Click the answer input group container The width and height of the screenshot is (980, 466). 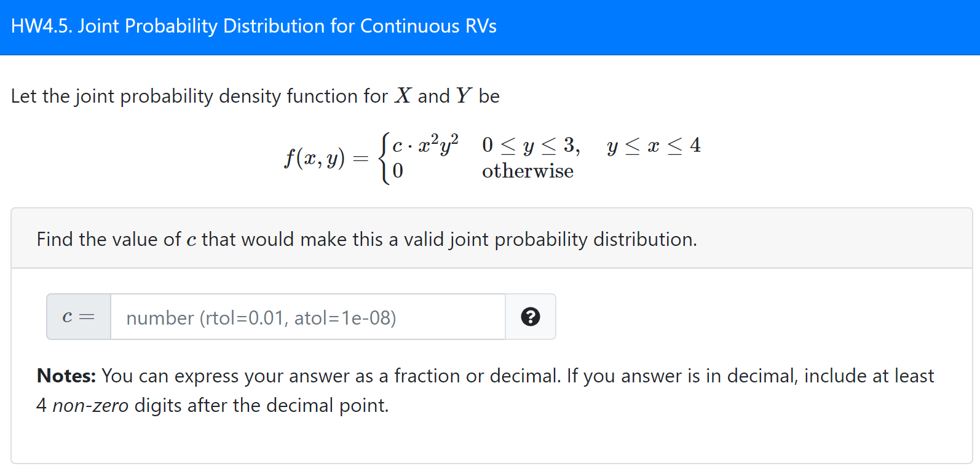coord(301,317)
